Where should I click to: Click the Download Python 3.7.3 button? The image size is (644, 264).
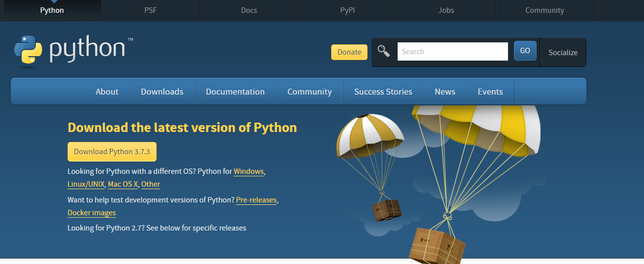click(x=112, y=152)
